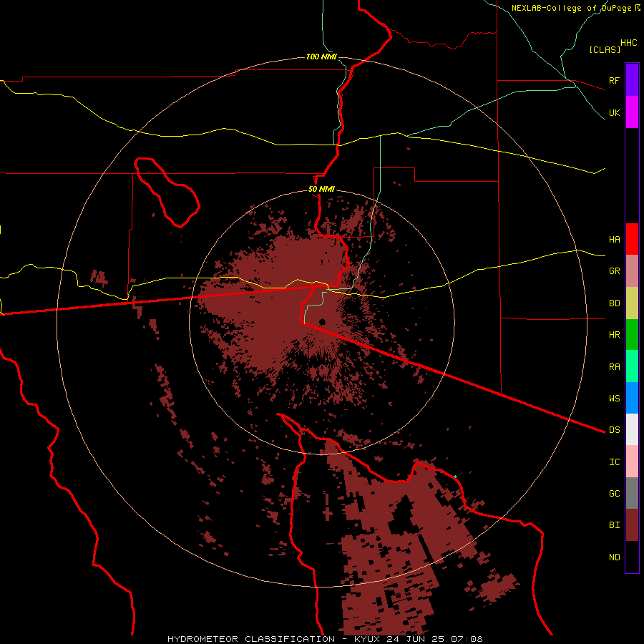Click the GC legend label

click(614, 494)
